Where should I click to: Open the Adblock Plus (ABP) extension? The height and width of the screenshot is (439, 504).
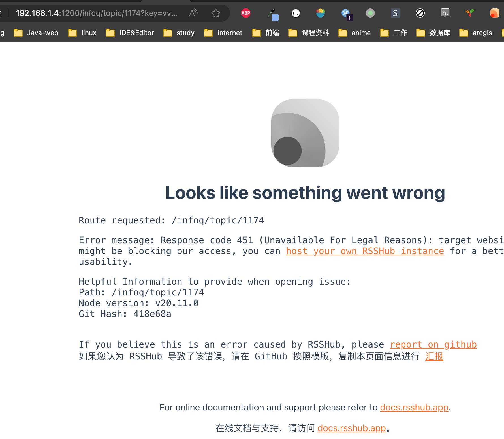(x=245, y=13)
